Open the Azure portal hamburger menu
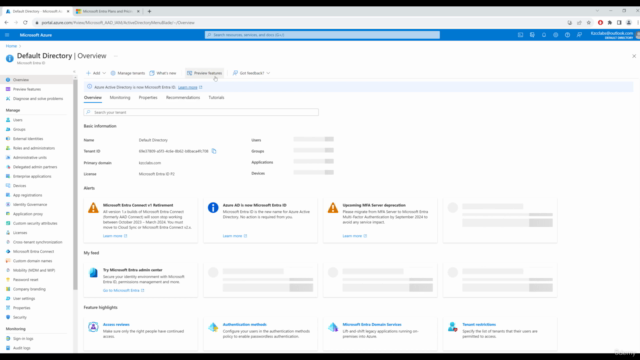 coord(7,35)
